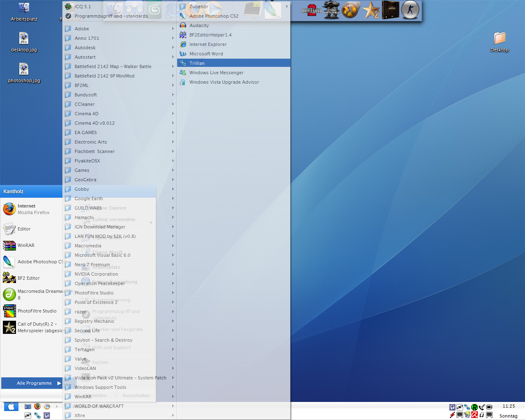Expand the Adobe program folder

click(119, 29)
